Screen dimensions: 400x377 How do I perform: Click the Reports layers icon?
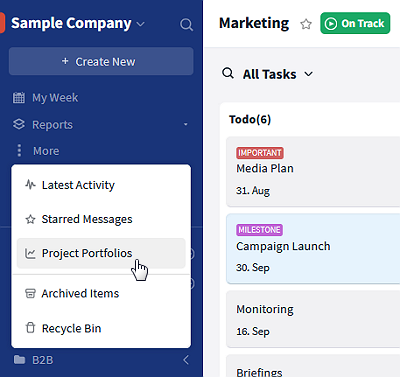pyautogui.click(x=19, y=124)
